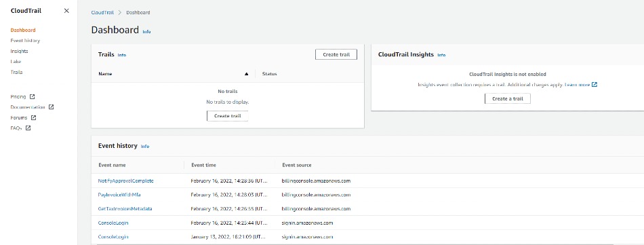Click the Create a trail button
The height and width of the screenshot is (245, 644).
(507, 98)
